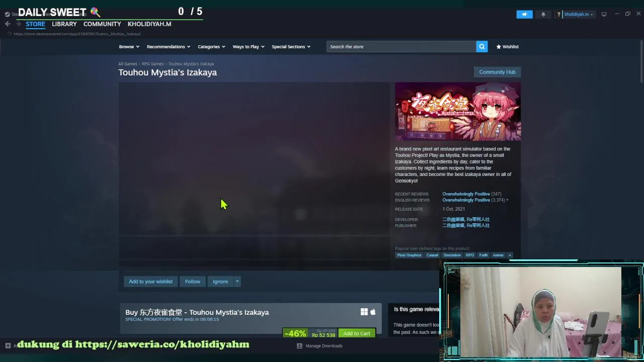Screen dimensions: 644x362
Task: Click the question mark help icon
Action: click(x=558, y=15)
